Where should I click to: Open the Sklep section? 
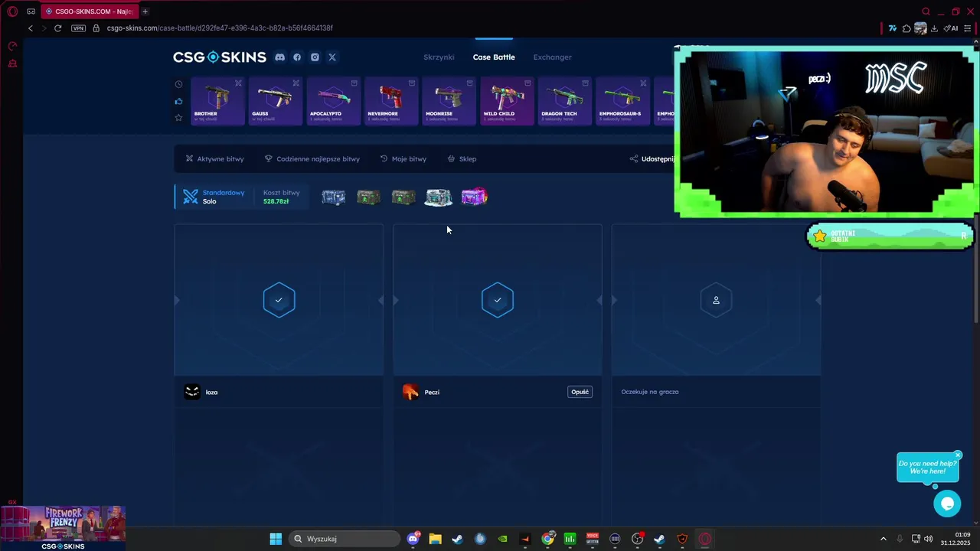click(462, 159)
